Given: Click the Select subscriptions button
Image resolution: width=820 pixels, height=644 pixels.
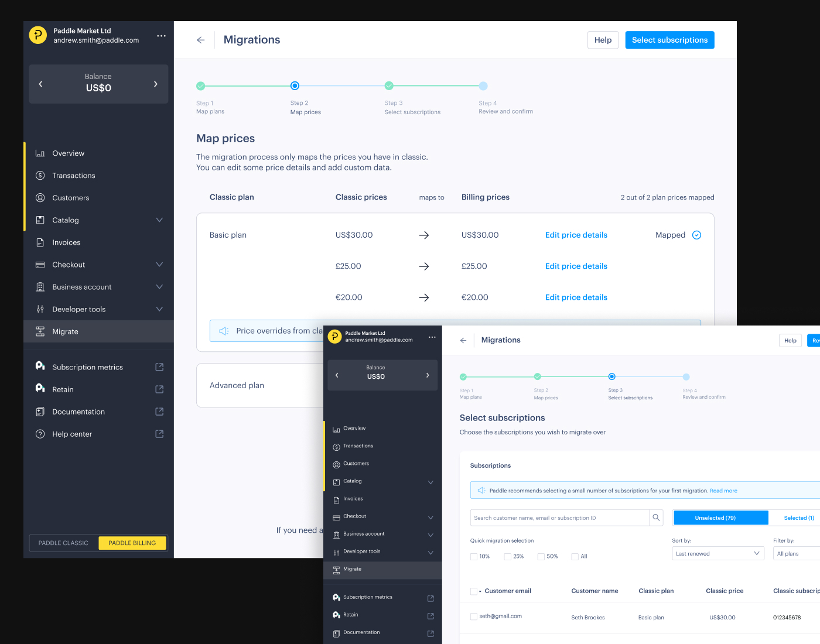Looking at the screenshot, I should 669,40.
